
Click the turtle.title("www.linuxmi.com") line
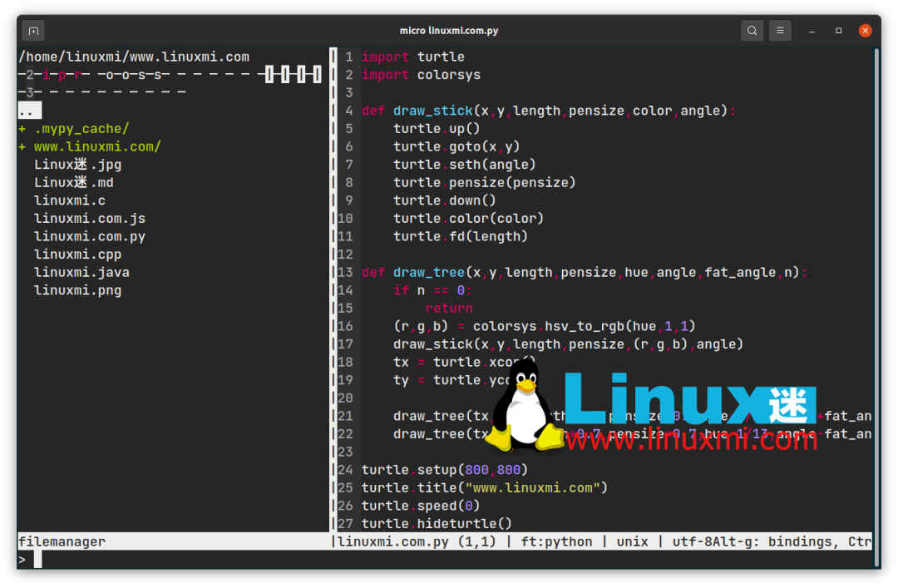[485, 487]
